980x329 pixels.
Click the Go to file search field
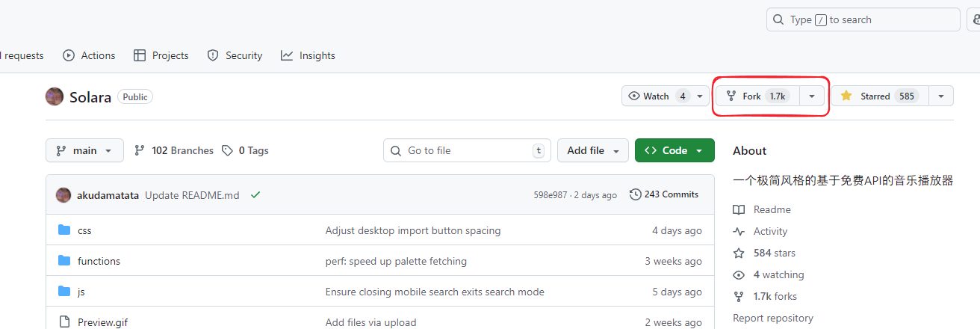click(x=466, y=150)
